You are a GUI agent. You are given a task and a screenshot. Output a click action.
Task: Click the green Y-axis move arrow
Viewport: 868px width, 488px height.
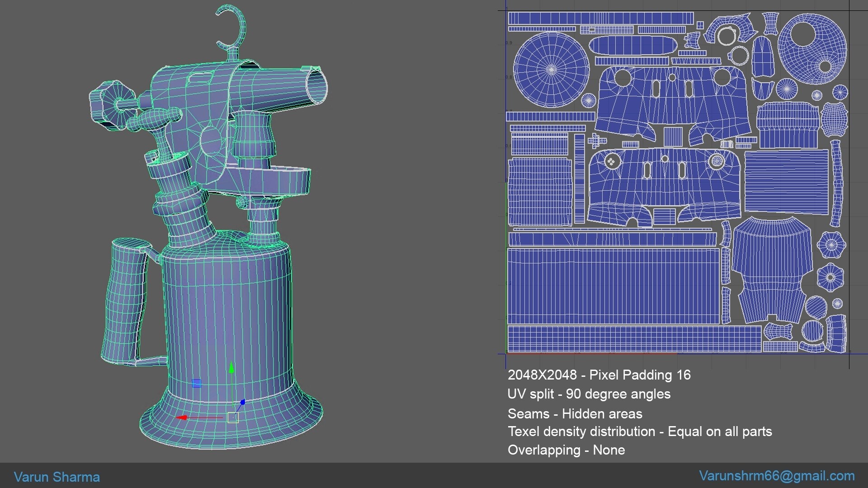(231, 367)
